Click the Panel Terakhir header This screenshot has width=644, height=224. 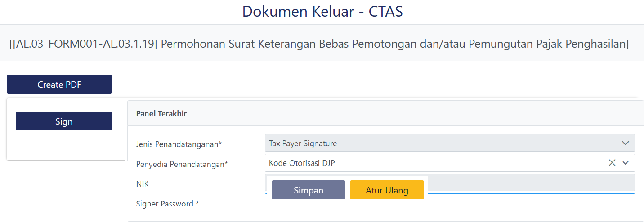pyautogui.click(x=161, y=114)
